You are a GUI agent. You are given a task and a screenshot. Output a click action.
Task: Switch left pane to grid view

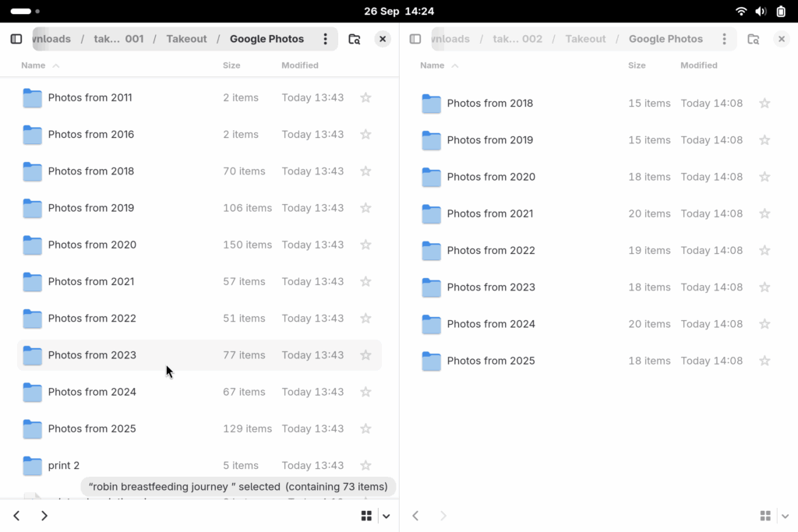(366, 516)
